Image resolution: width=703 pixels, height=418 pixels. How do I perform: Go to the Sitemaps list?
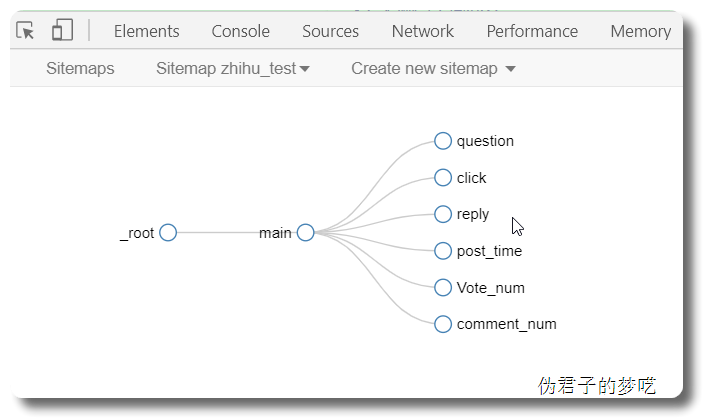click(x=80, y=69)
